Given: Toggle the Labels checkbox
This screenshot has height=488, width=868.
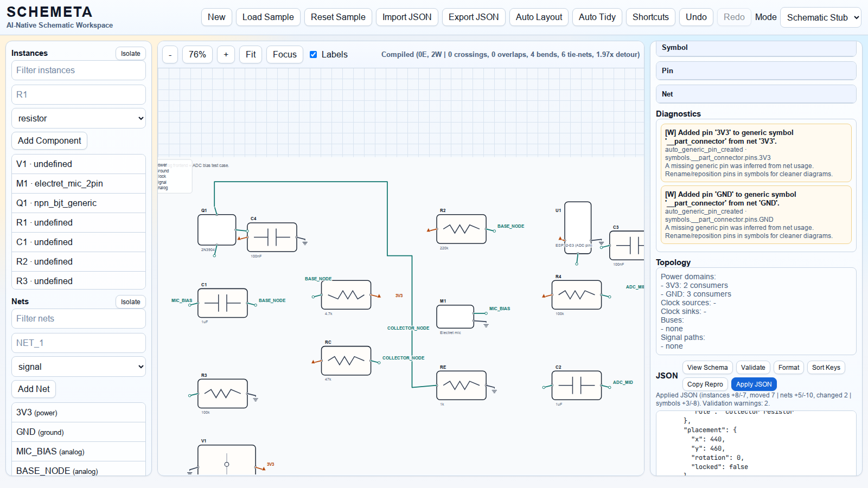Looking at the screenshot, I should coord(313,54).
